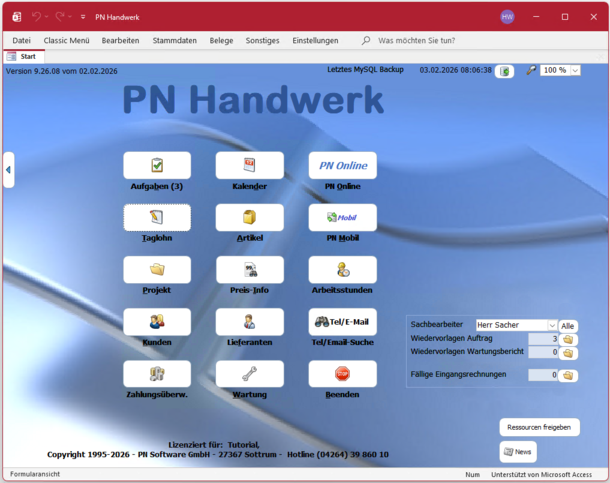The image size is (610, 483).
Task: Open Tel/Email-Suche binoculars tile
Action: coord(342,322)
